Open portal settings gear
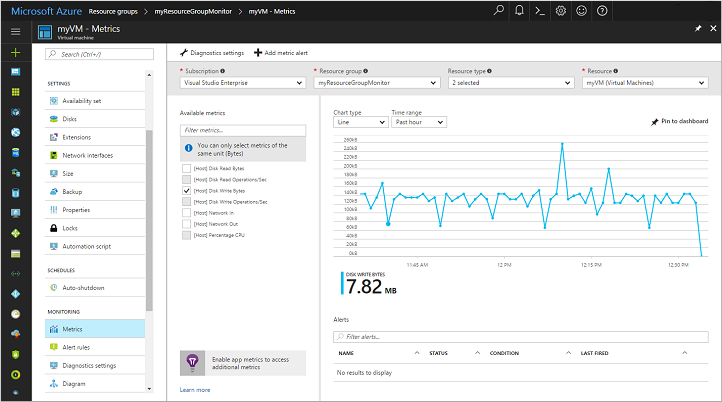The width and height of the screenshot is (722, 402). pos(560,11)
